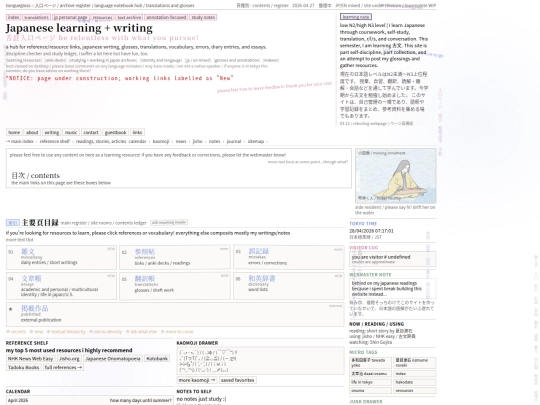Viewport: 540px width, 405px height.
Task: Jump to 'jisho' in the sub-navigation
Action: [197, 141]
